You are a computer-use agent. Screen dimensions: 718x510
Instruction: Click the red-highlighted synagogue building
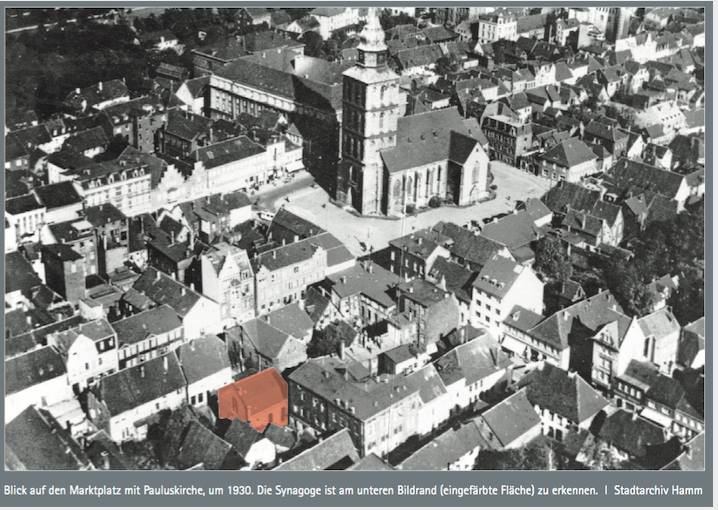click(254, 396)
